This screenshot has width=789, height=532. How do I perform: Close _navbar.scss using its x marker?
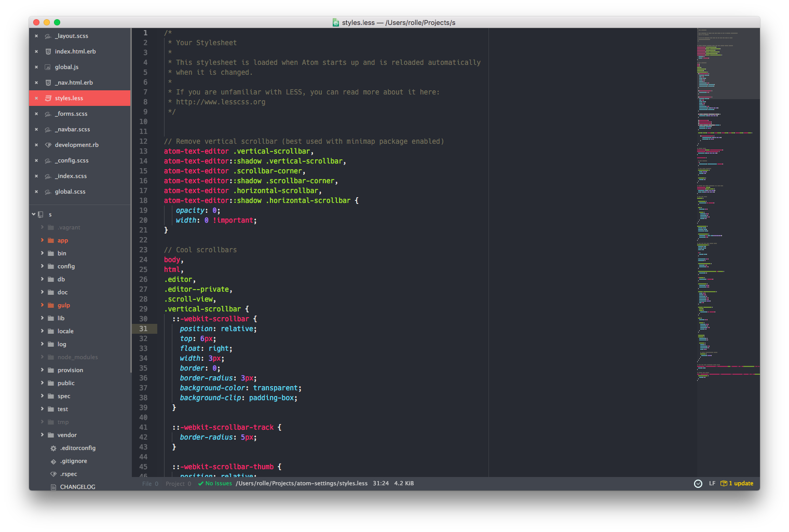(36, 129)
